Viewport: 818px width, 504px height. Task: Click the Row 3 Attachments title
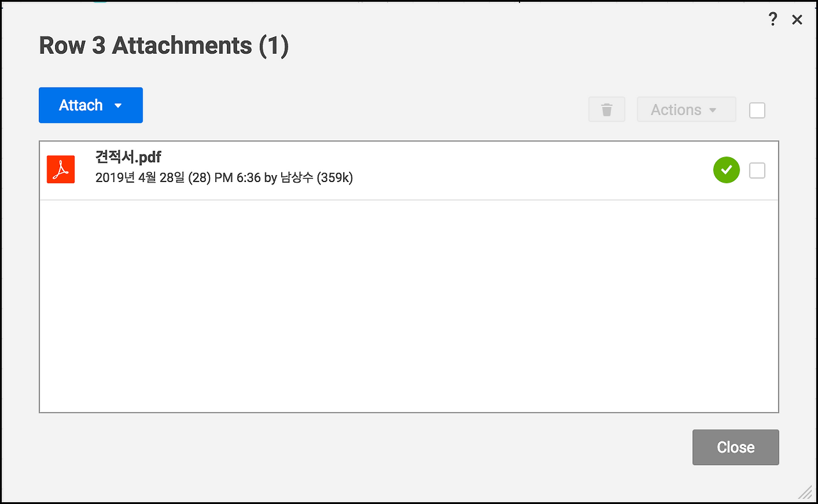click(145, 46)
